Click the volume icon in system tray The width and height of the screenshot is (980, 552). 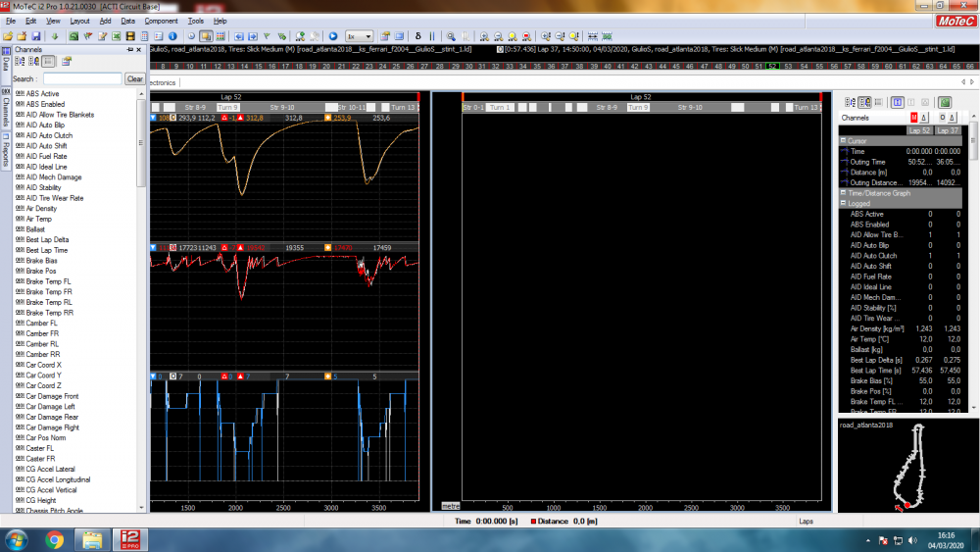pos(912,541)
